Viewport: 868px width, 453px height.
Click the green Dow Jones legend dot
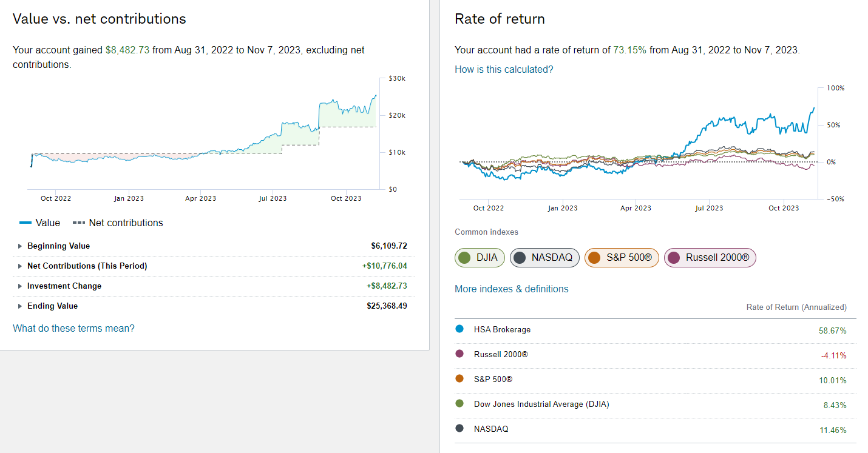(459, 404)
